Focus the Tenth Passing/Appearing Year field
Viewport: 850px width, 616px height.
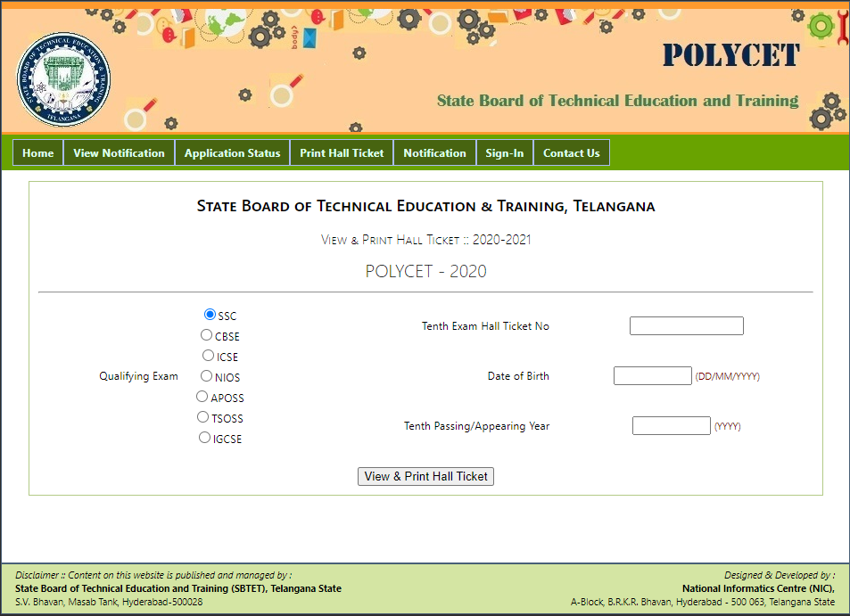coord(671,425)
